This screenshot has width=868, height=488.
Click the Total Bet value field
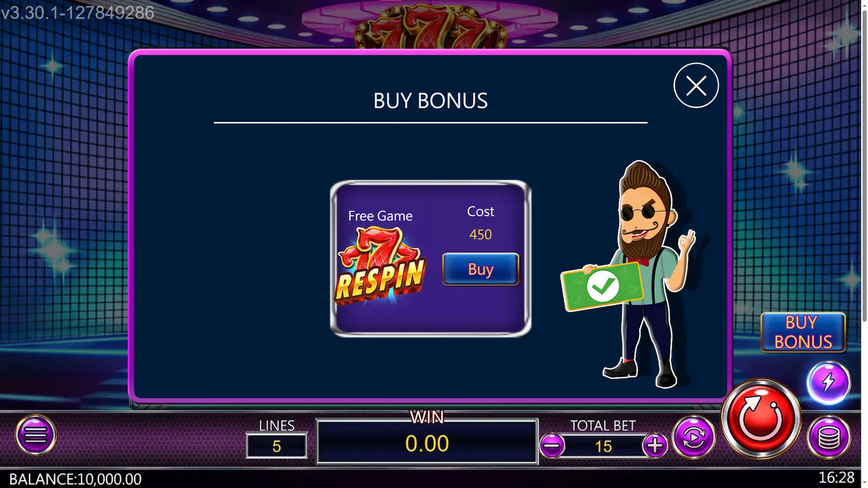603,446
